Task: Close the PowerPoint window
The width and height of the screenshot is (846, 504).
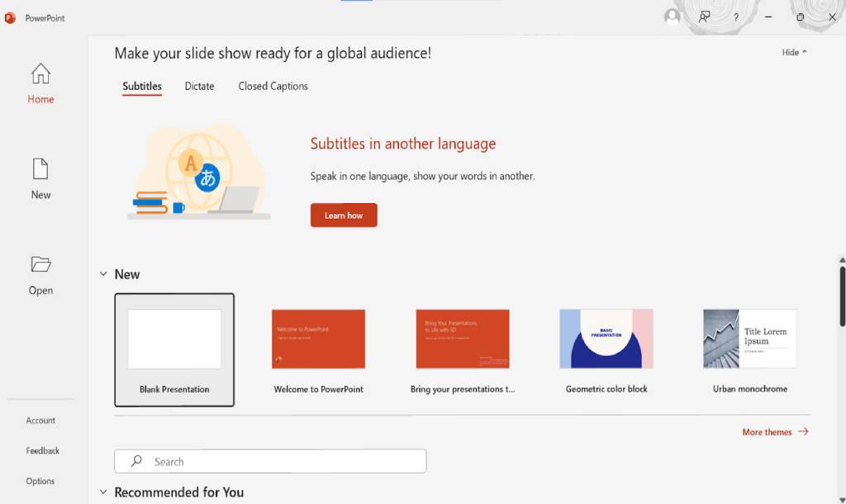Action: click(x=832, y=17)
